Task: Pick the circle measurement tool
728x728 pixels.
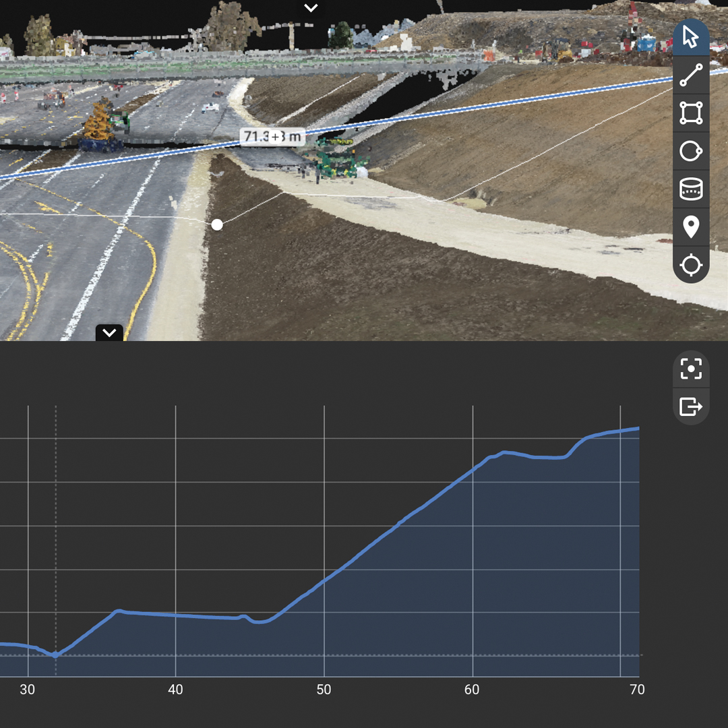Action: click(x=691, y=152)
